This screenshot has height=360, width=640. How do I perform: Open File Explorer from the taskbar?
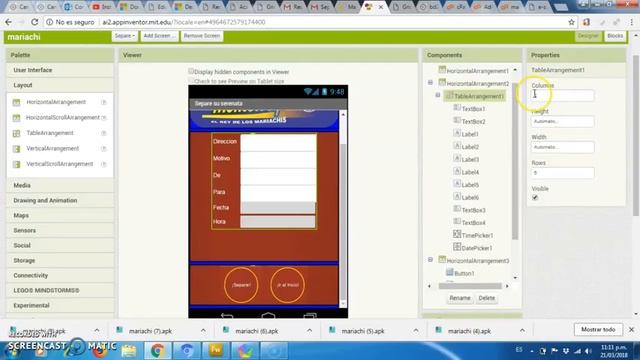(x=128, y=351)
